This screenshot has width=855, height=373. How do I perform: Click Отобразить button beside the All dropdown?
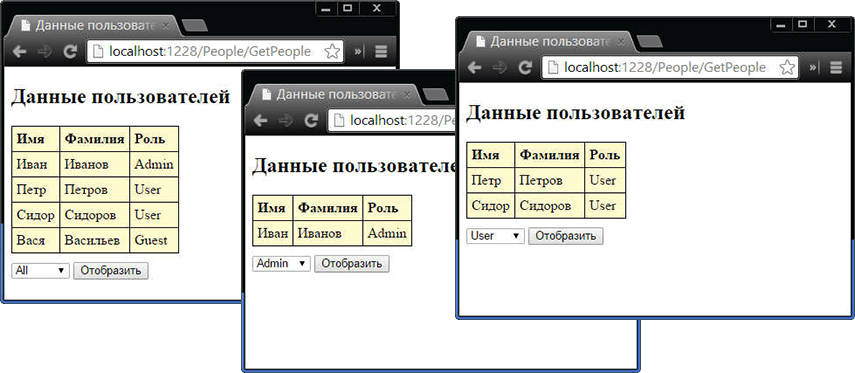coord(111,270)
